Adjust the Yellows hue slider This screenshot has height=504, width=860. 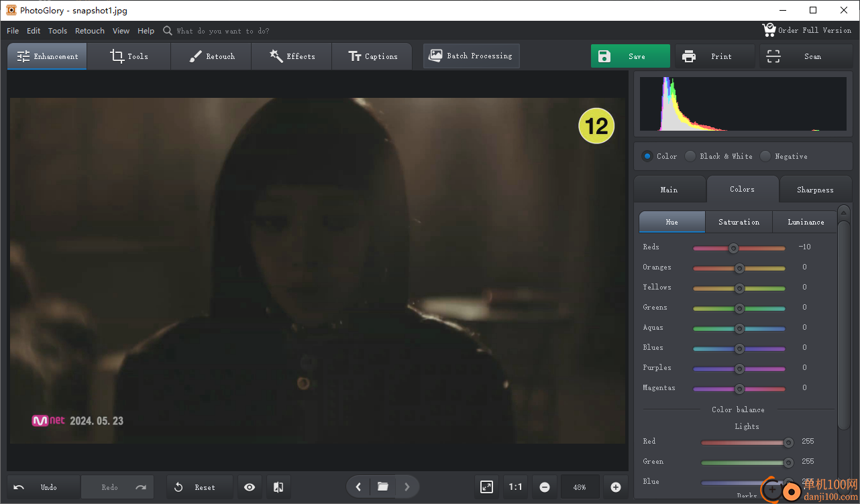(x=739, y=288)
